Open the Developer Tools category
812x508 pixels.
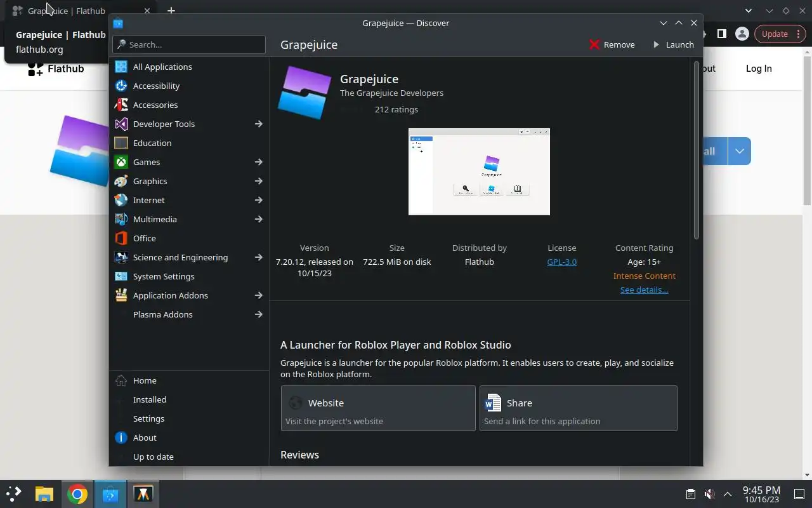(x=189, y=124)
